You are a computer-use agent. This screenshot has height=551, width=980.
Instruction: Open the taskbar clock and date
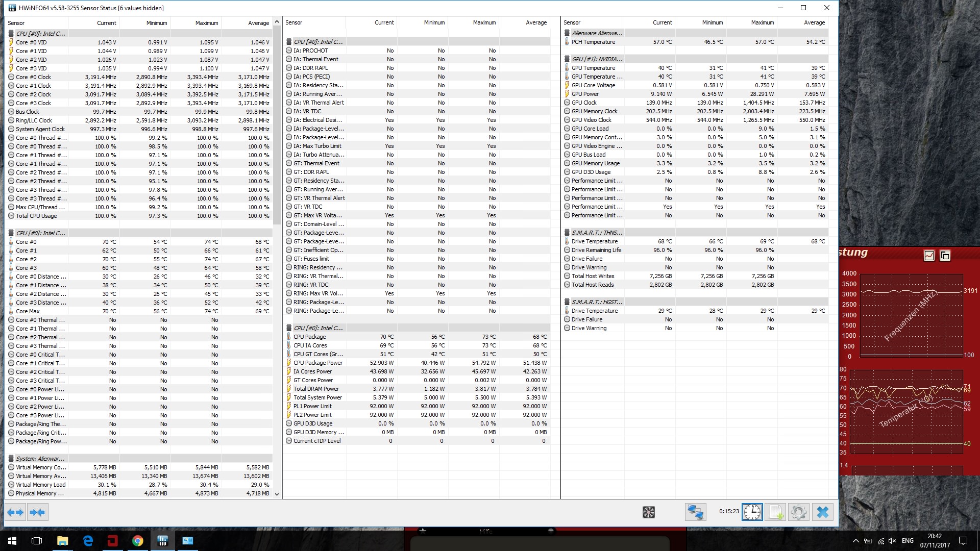point(935,541)
